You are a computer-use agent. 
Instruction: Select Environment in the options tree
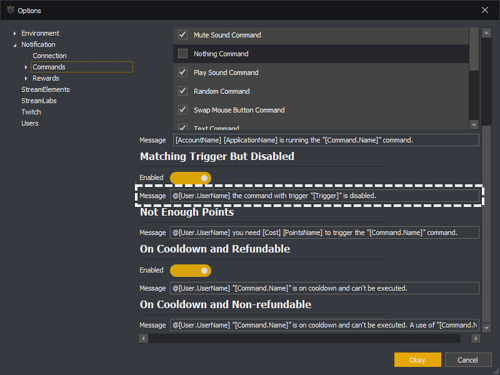40,33
